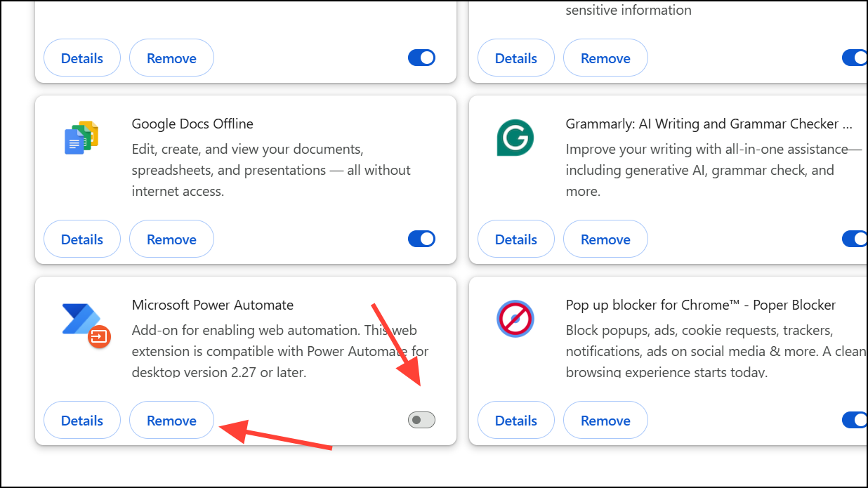Remove the Google Docs Offline extension
The height and width of the screenshot is (488, 868).
point(171,238)
